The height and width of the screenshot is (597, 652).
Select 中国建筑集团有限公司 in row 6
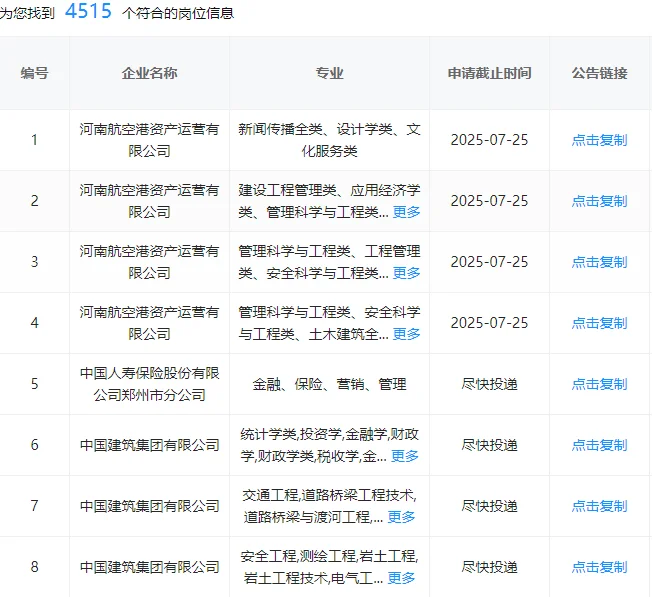click(x=149, y=445)
